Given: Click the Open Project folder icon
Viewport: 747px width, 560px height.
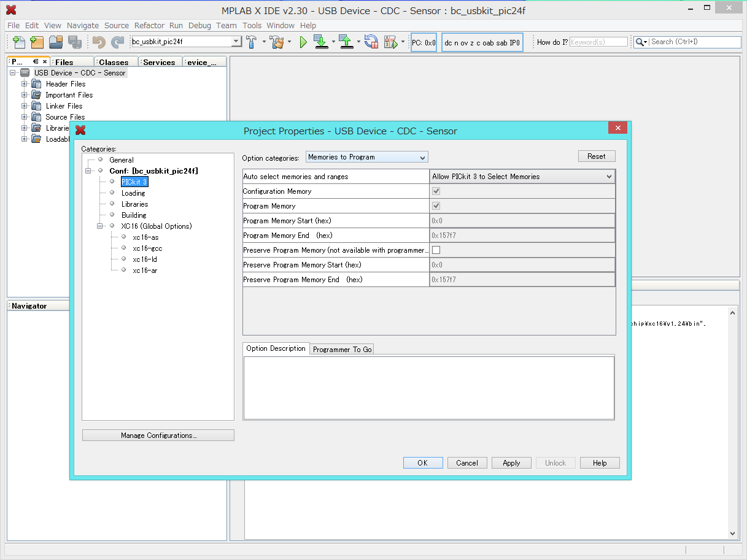Looking at the screenshot, I should coord(56,42).
